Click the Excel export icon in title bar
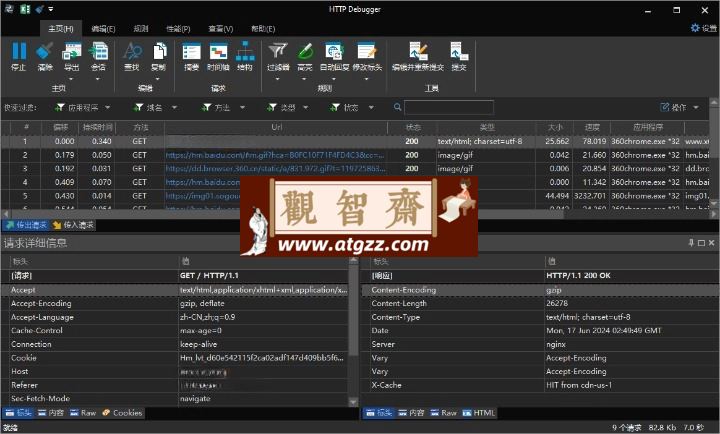This screenshot has height=434, width=720. (25, 9)
